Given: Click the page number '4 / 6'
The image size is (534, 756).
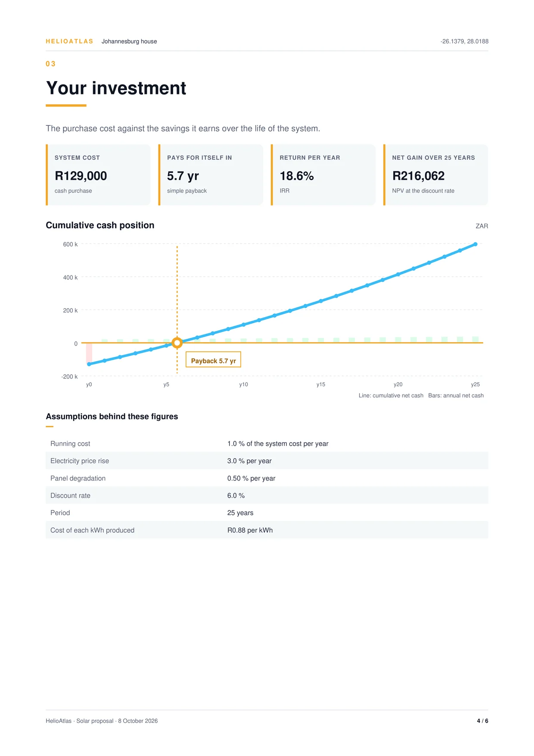Looking at the screenshot, I should point(483,721).
